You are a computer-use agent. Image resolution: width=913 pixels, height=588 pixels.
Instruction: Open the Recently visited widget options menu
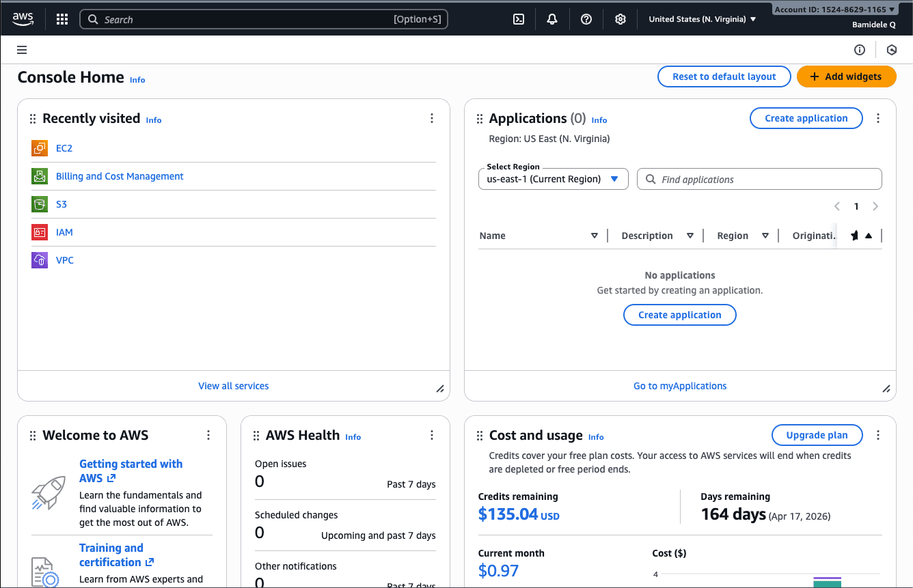pos(432,117)
